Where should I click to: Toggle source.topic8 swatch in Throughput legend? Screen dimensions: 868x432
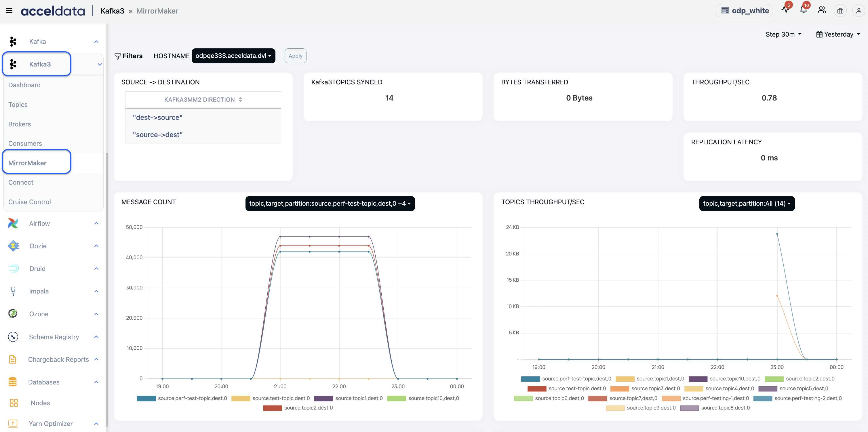pos(689,408)
